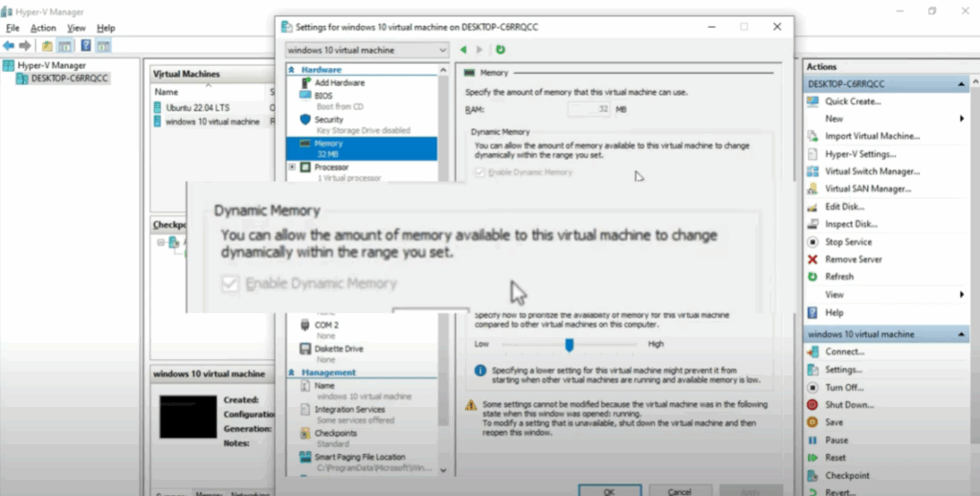This screenshot has height=496, width=980.
Task: Open the Security settings entry
Action: (329, 120)
